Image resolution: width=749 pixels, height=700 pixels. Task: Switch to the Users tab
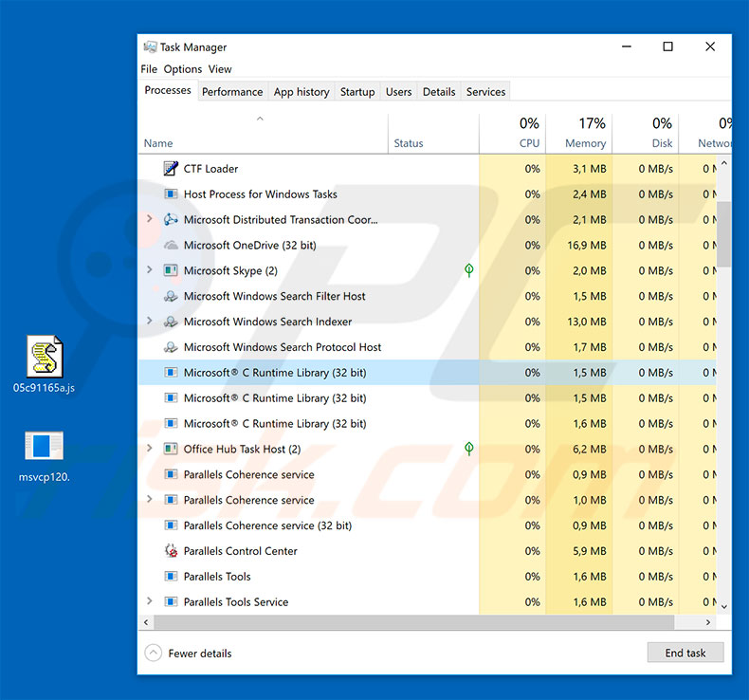(x=398, y=92)
